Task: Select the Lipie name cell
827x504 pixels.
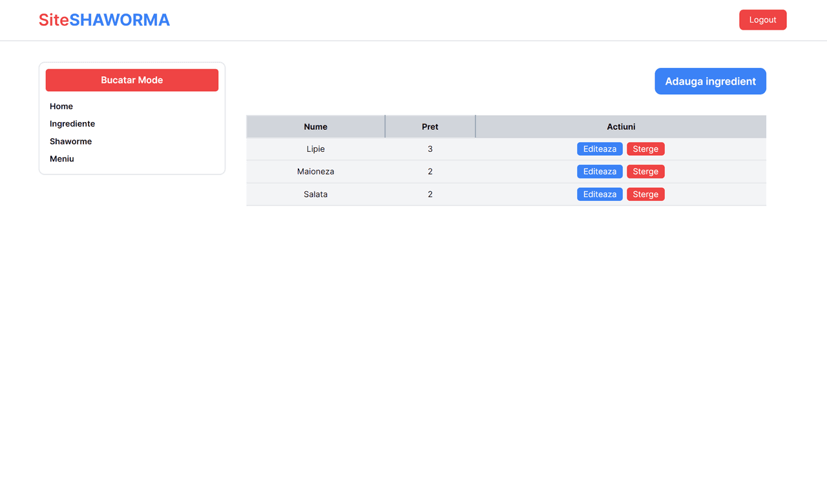Action: click(316, 149)
